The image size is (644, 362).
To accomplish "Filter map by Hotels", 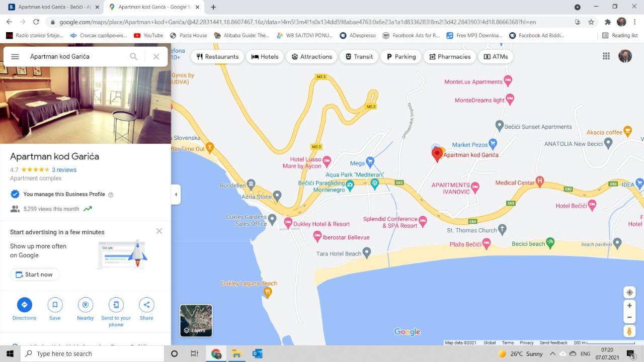I will (265, 56).
